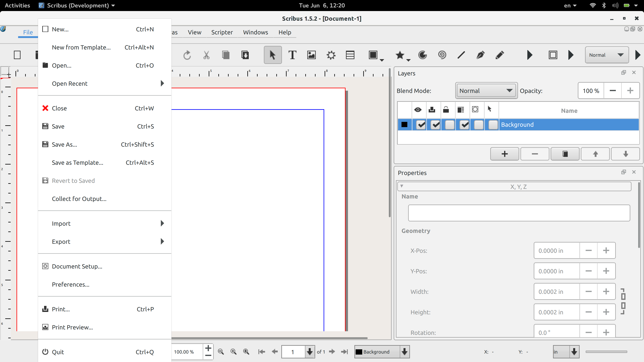Viewport: 644px width, 362px height.
Task: Select the Table tool icon
Action: 350,55
